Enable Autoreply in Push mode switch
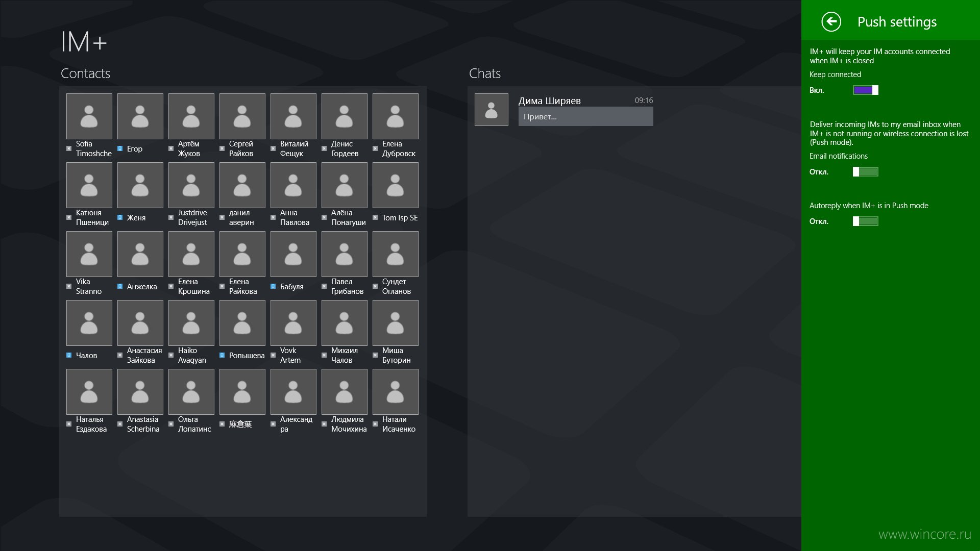 (865, 221)
